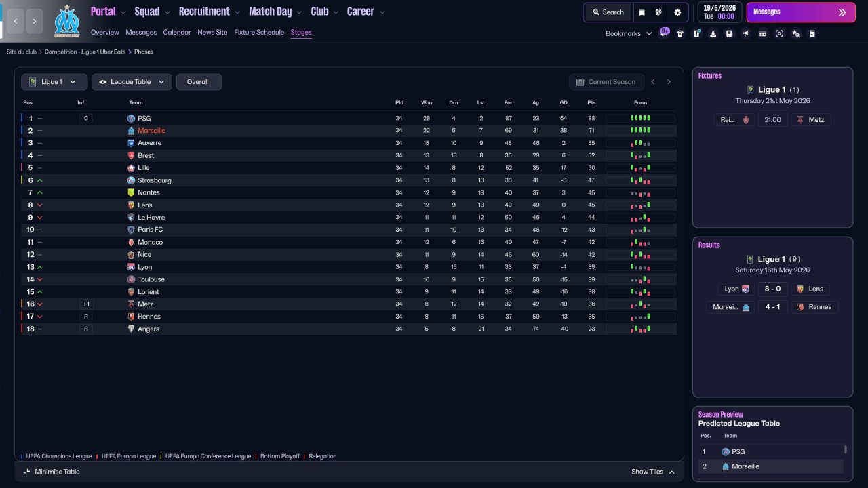Image resolution: width=868 pixels, height=488 pixels.
Task: Click Toulouse team name in table
Action: 151,279
